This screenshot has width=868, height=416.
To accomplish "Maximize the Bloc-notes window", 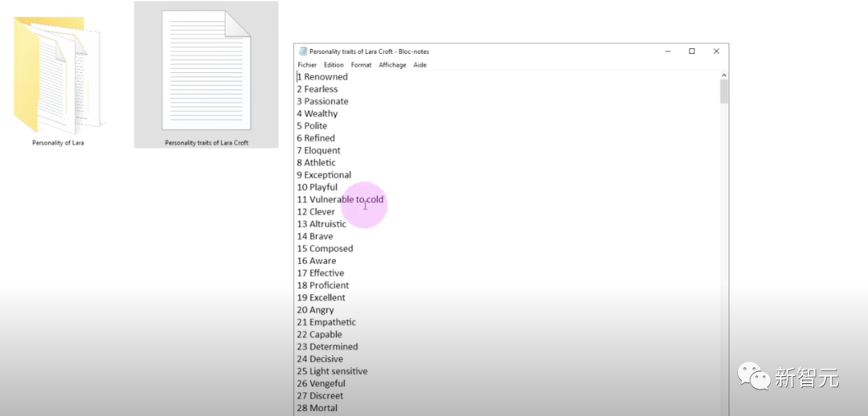I will [x=691, y=51].
